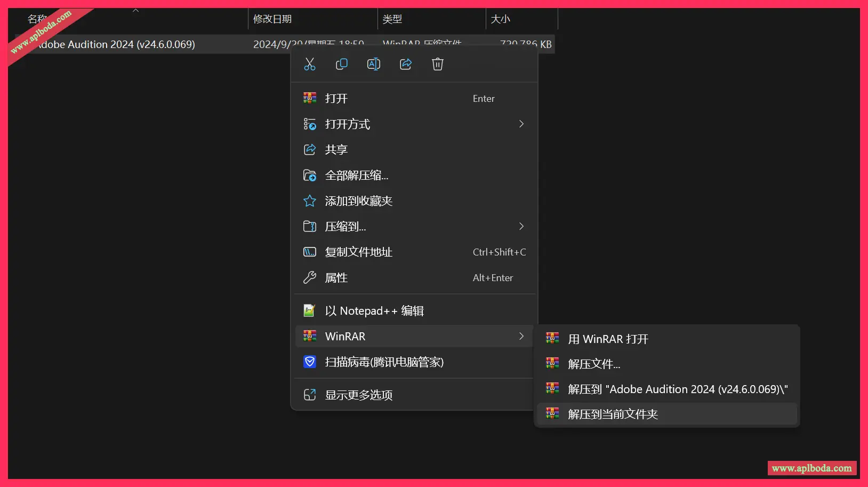This screenshot has height=487, width=868.
Task: Click the Rename icon in context menu
Action: point(374,65)
